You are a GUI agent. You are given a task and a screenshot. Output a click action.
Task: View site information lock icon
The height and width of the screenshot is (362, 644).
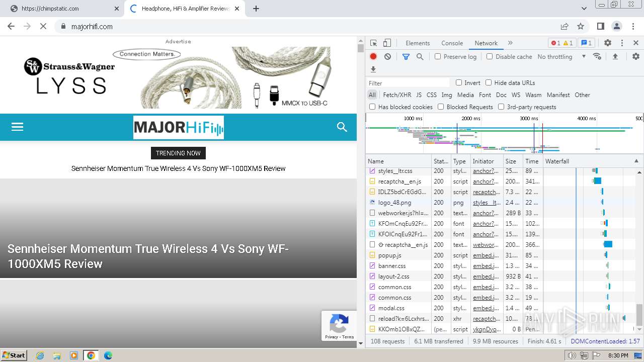[x=63, y=27]
